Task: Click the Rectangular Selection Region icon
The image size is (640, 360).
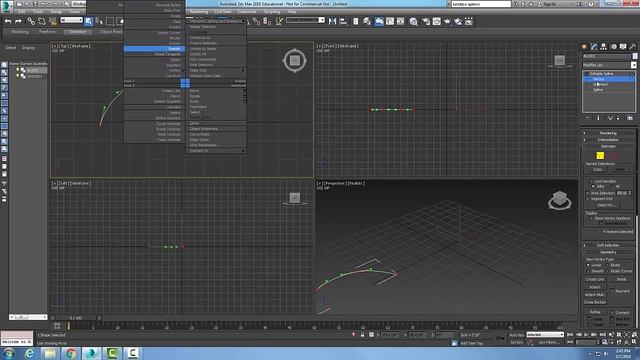Action: coord(110,21)
